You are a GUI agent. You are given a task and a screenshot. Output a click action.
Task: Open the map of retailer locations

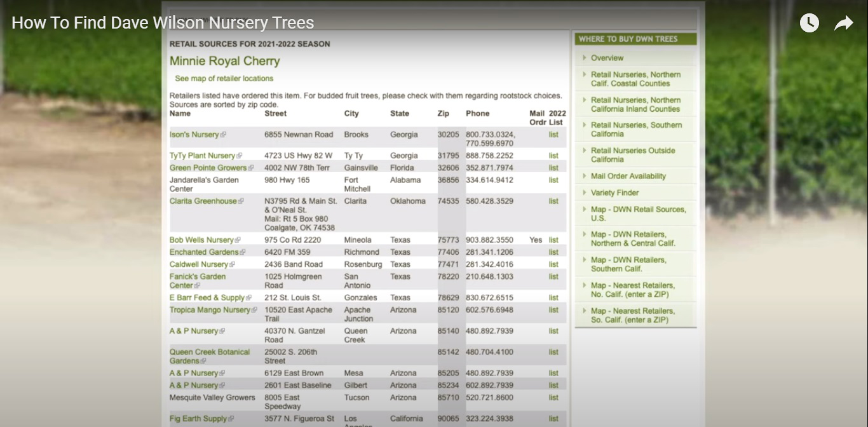224,79
